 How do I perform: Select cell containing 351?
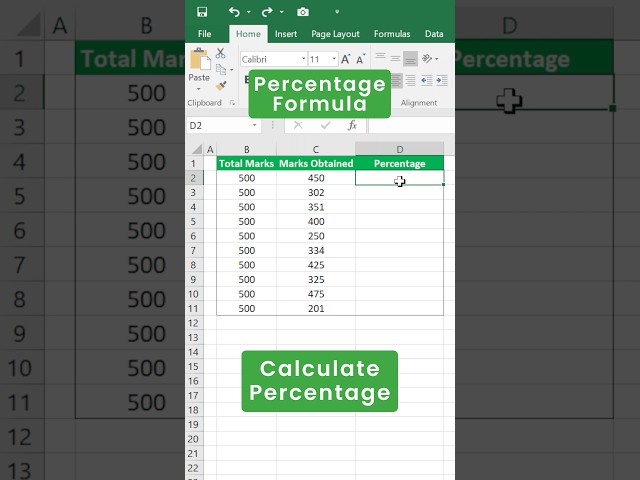pos(316,207)
